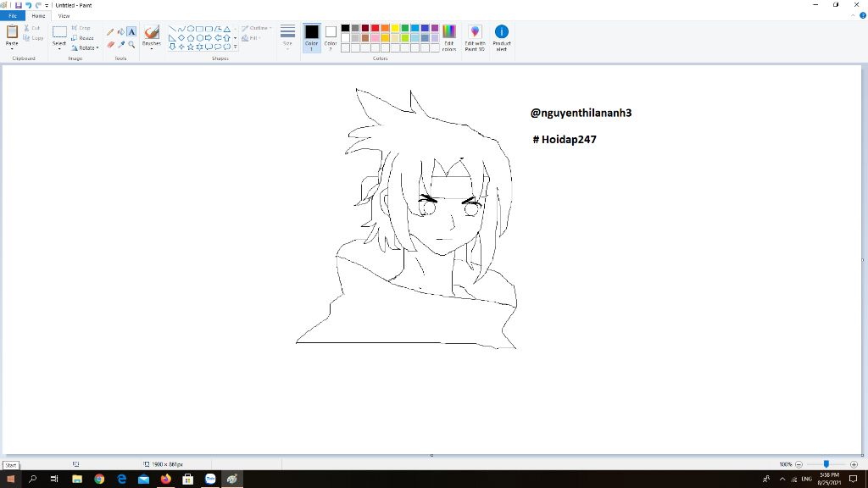Activate Color 1 foreground selector

point(312,37)
